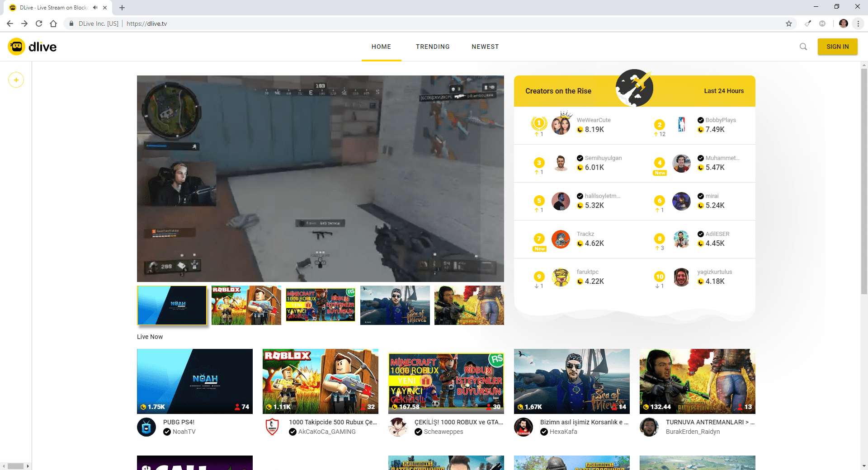Open Minecraft Robux live card with 167.58
The height and width of the screenshot is (470, 868).
pos(446,381)
